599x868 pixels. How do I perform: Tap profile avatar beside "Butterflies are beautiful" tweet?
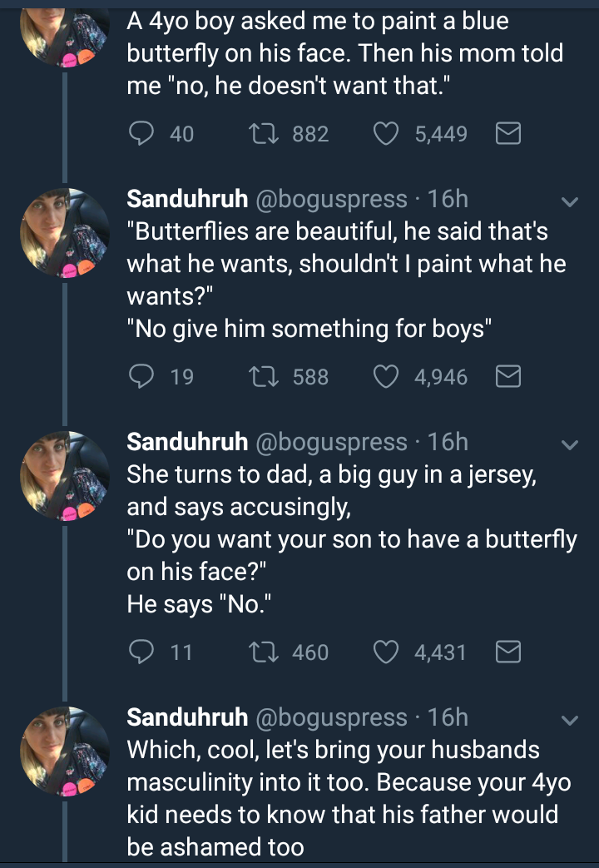pos(65,232)
